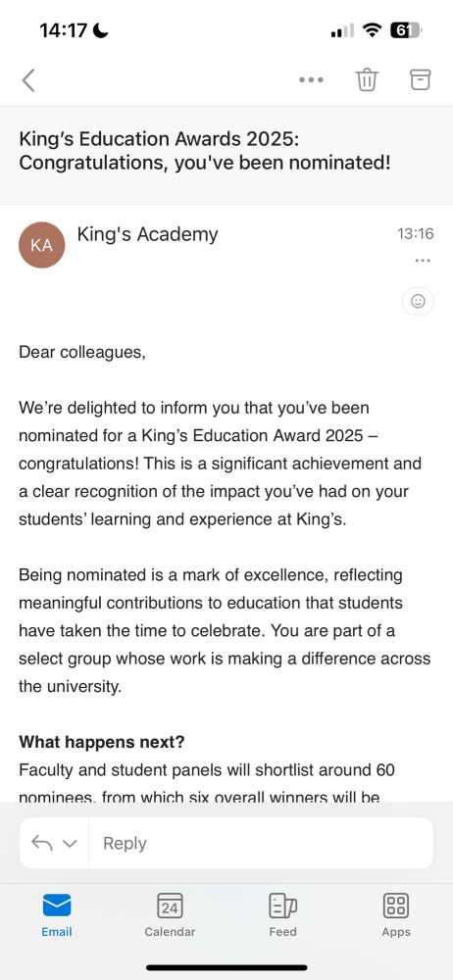
Task: Open the Apps tab
Action: (396, 915)
